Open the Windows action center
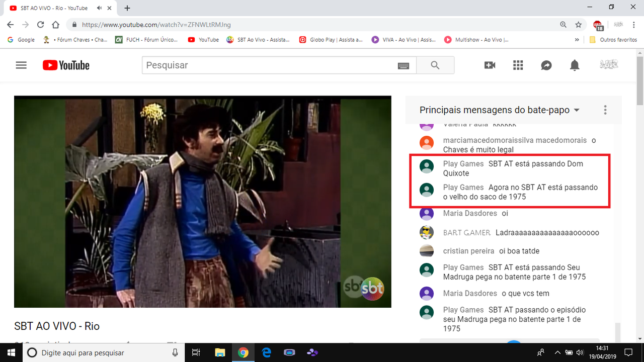This screenshot has width=644, height=362. tap(628, 352)
